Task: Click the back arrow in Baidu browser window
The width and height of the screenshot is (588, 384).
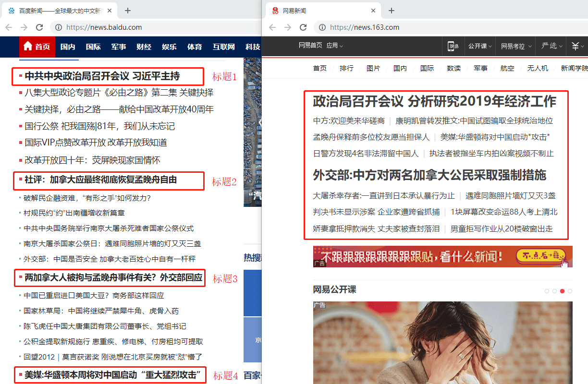Action: [9, 27]
